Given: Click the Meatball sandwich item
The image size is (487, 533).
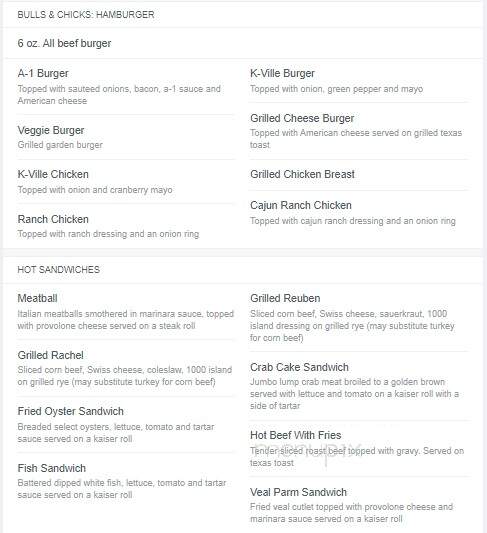Looking at the screenshot, I should (37, 298).
